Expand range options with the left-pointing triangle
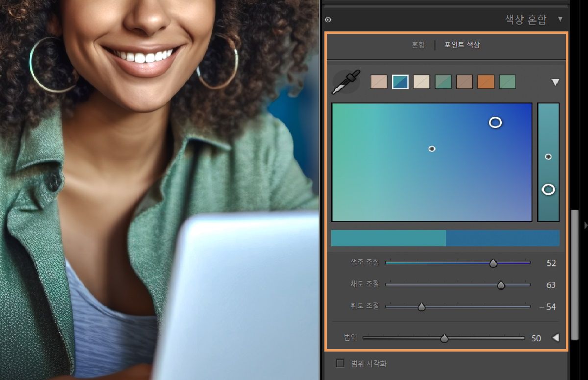This screenshot has width=588, height=380. tap(556, 338)
